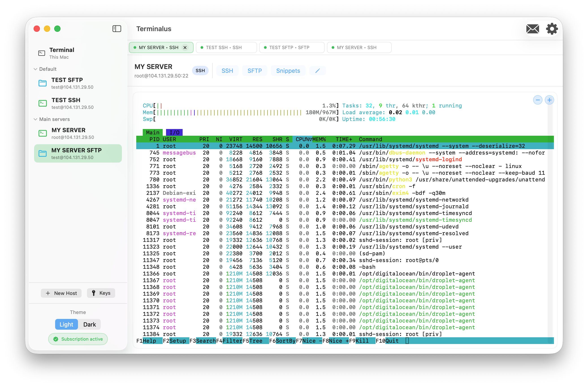The height and width of the screenshot is (387, 588).
Task: Collapse the Main servers section
Action: coord(35,119)
